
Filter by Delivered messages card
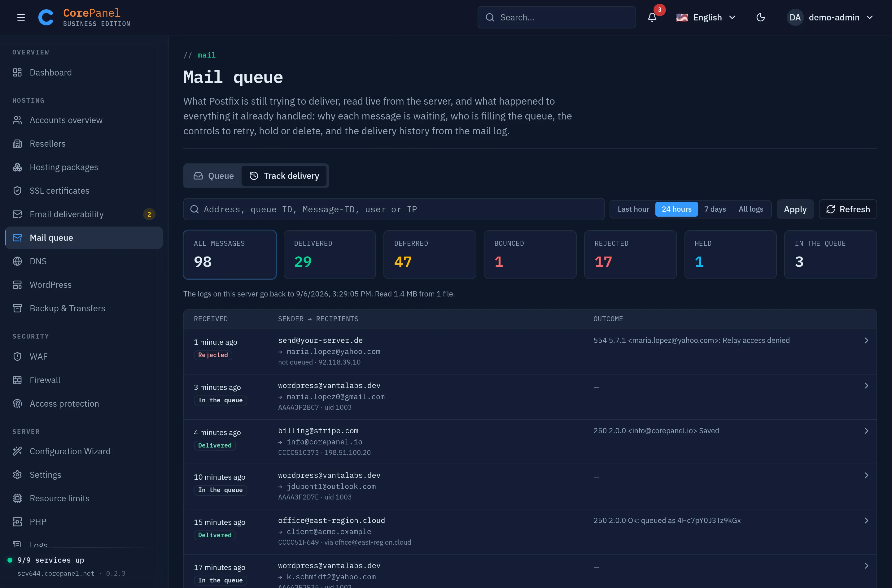[330, 255]
